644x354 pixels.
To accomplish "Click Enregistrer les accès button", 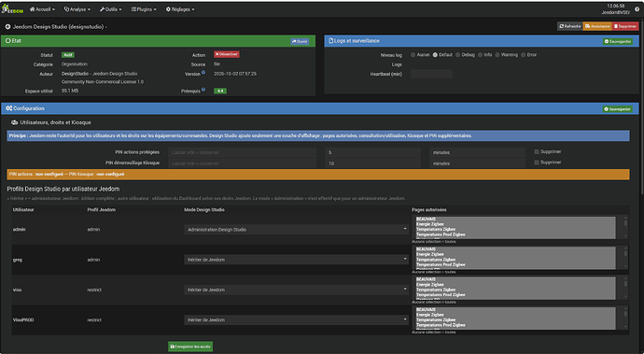I will (190, 347).
